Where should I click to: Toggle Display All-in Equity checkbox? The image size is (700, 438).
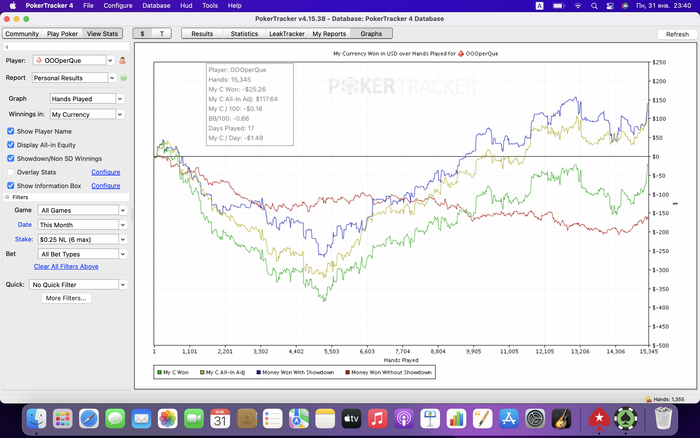pyautogui.click(x=10, y=145)
